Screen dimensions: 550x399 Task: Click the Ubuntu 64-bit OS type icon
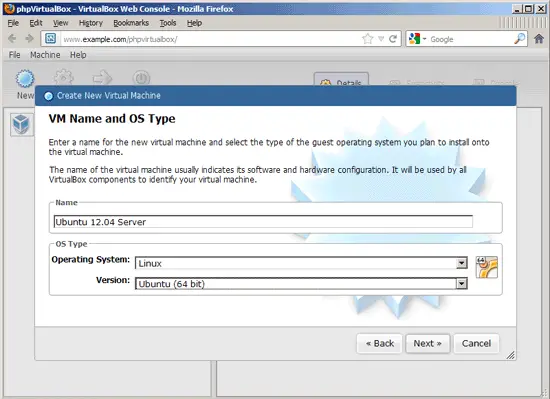pos(487,267)
